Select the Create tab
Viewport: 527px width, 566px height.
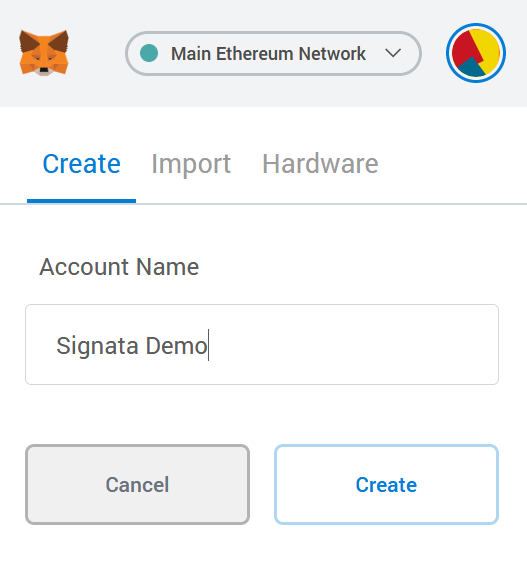82,164
